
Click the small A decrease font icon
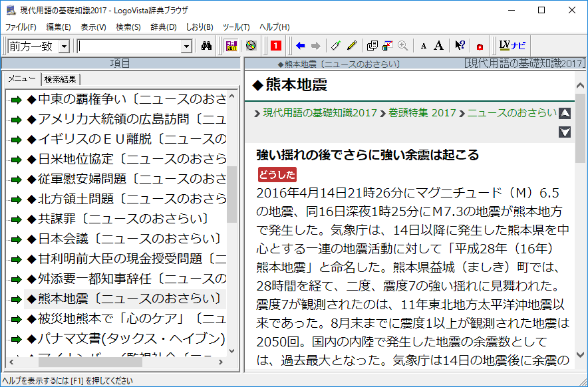(424, 46)
